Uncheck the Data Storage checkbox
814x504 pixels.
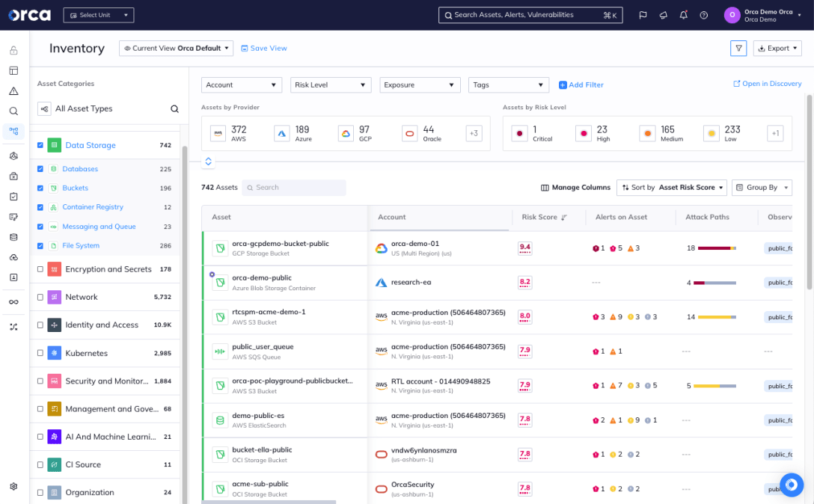point(40,145)
